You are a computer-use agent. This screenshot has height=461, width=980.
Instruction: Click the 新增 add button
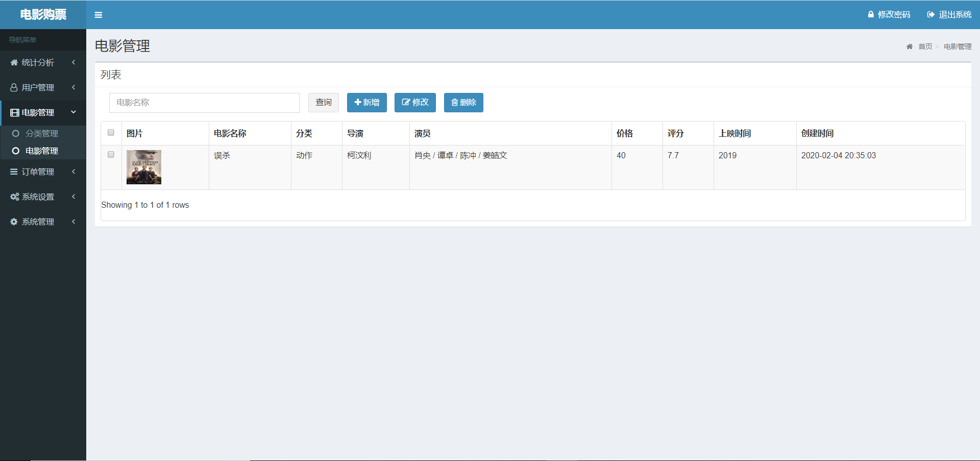[367, 103]
